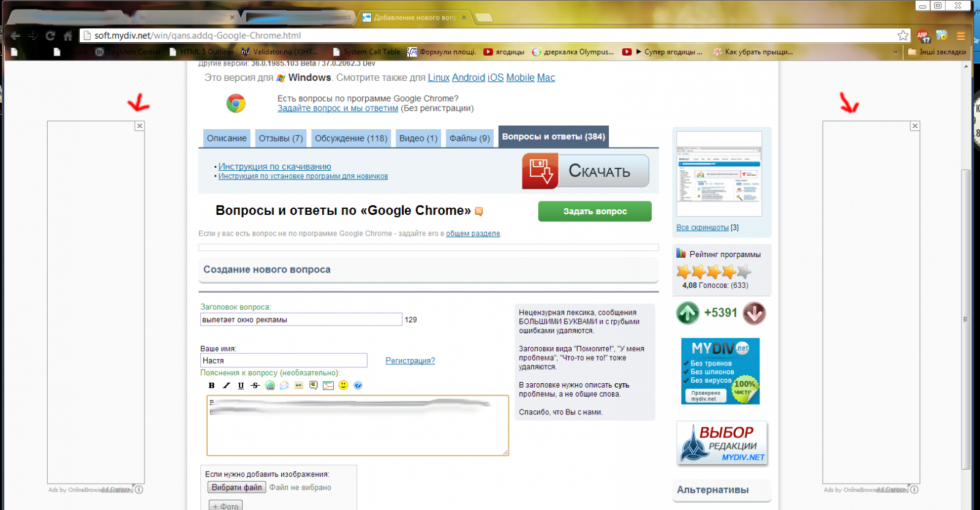Screen dimensions: 980x510
Task: Open the Android version link
Action: (x=469, y=78)
